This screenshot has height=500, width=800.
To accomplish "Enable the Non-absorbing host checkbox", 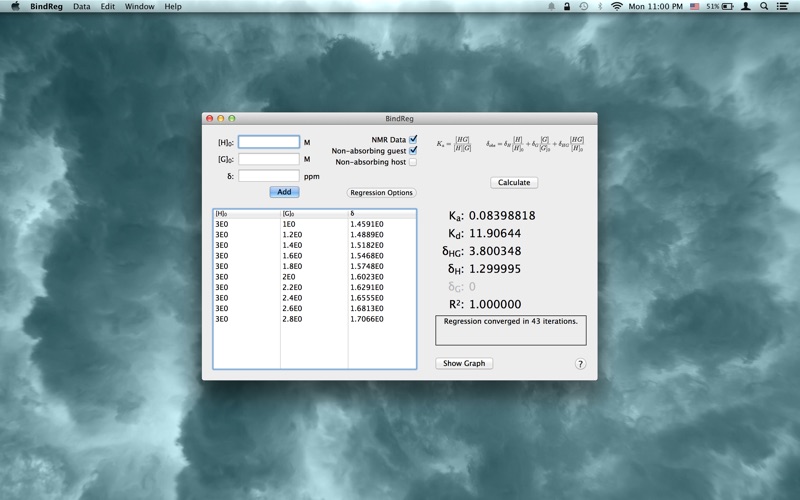I will pyautogui.click(x=413, y=162).
